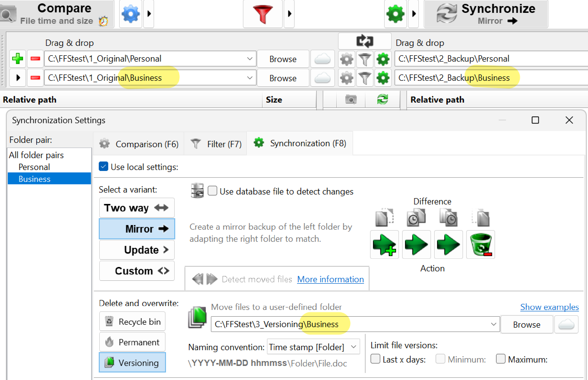Image resolution: width=588 pixels, height=380 pixels.
Task: Switch to the Comparison (F6) tab
Action: pos(139,144)
